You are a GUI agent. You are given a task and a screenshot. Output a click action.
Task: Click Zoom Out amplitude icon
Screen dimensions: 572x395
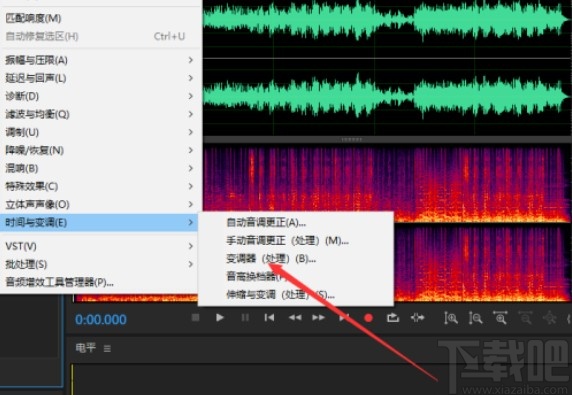475,318
